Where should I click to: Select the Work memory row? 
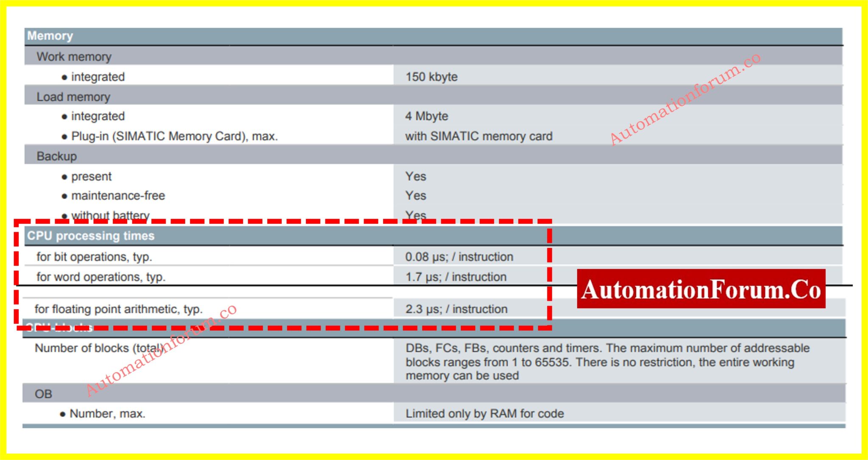point(74,56)
